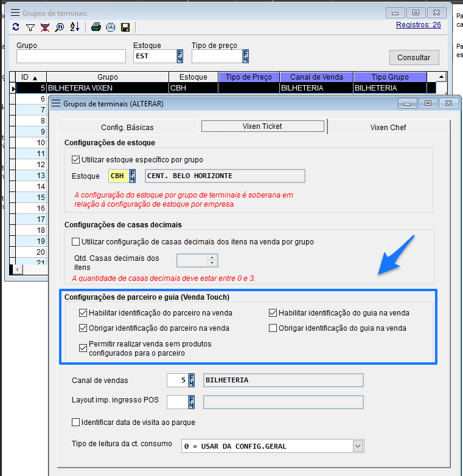
Task: Toggle Habilitar identificação do parceiro na venda
Action: (x=83, y=312)
